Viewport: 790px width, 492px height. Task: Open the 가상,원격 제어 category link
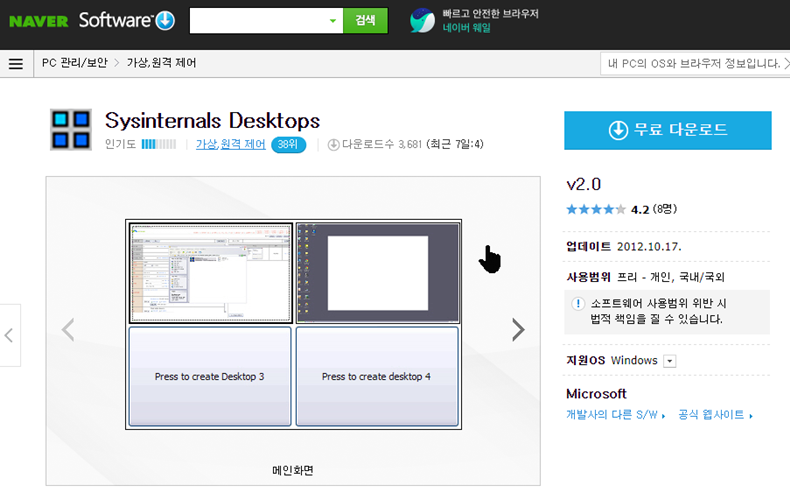[230, 145]
